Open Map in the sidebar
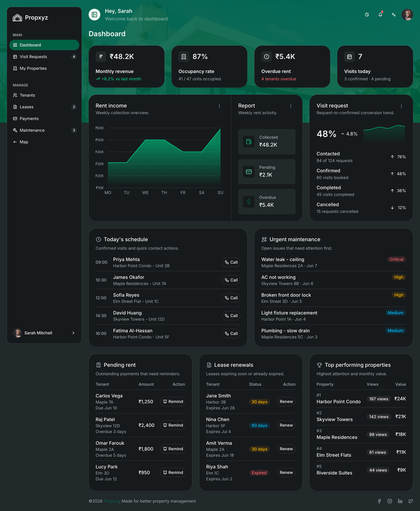 [x=44, y=142]
